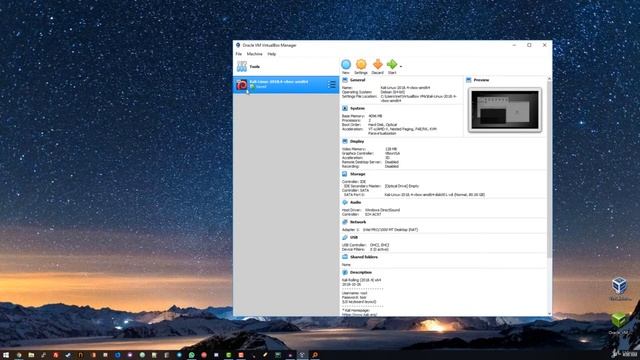Click the Audio section header
This screenshot has width=640, height=360.
[356, 202]
